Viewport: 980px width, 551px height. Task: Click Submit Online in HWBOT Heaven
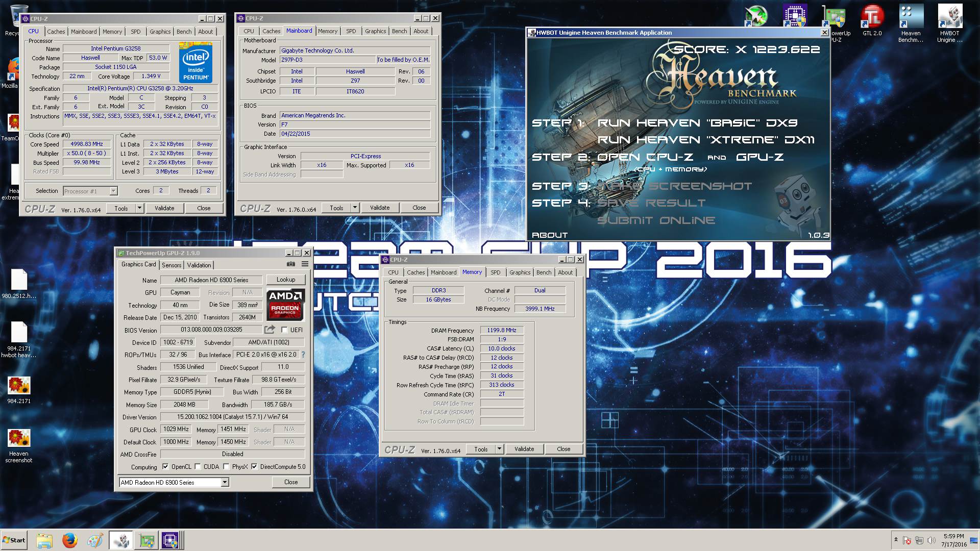pos(656,220)
